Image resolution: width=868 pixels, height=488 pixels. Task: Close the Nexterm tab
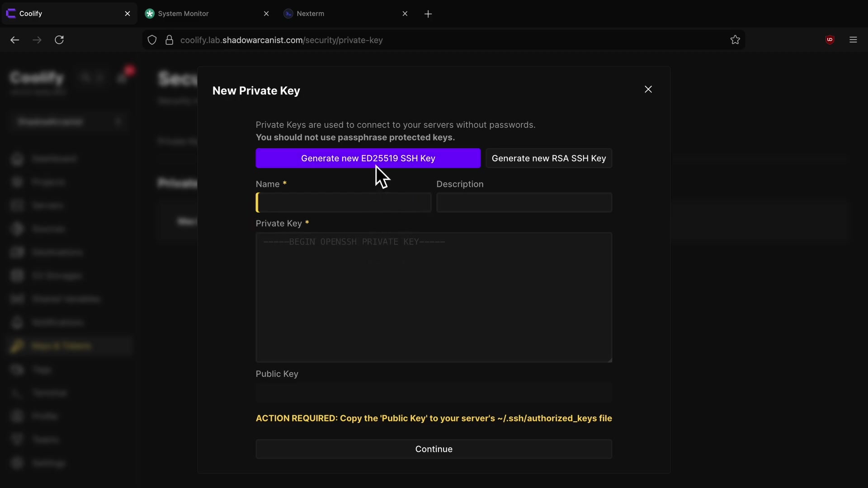point(405,14)
